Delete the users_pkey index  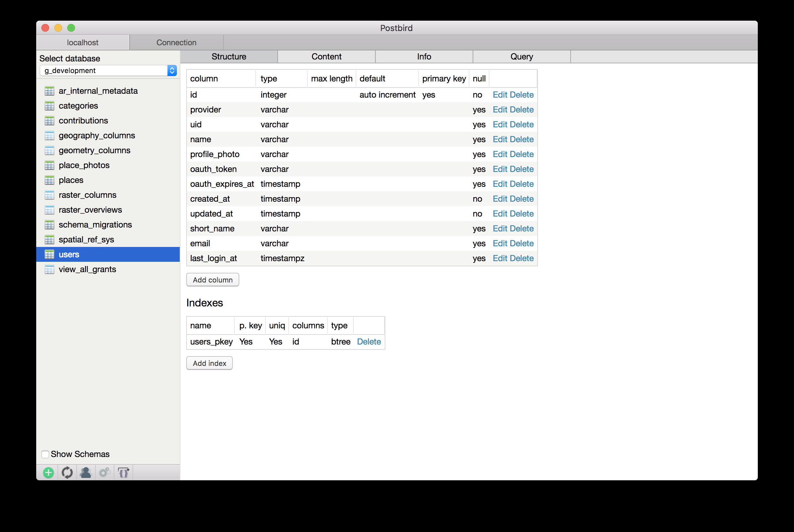369,342
